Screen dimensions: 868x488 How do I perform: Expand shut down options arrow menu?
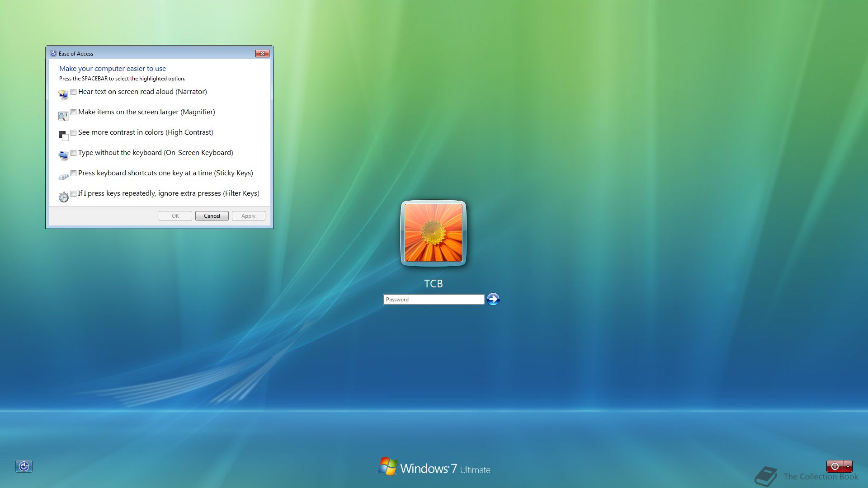pos(848,466)
